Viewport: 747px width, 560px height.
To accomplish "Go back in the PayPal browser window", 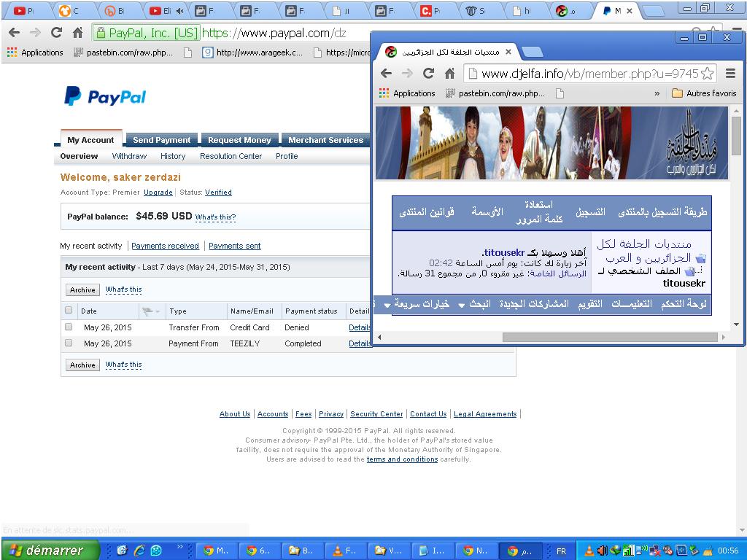I will [15, 32].
